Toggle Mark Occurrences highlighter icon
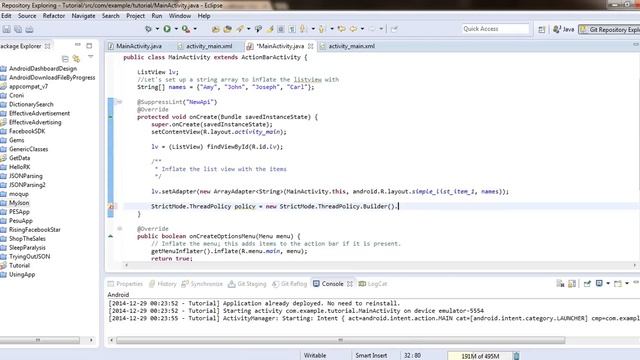 point(270,29)
